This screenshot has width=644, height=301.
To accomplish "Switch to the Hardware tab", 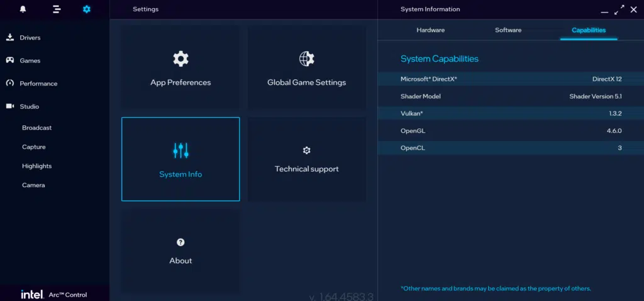I will coord(430,30).
